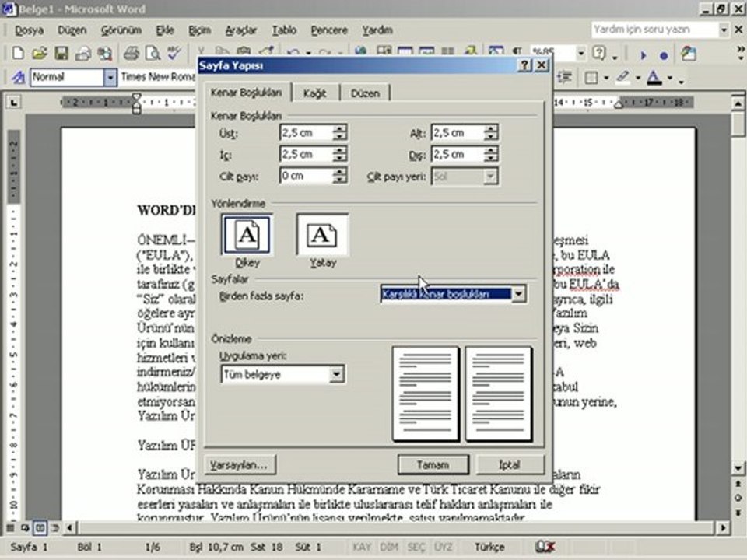Image resolution: width=747 pixels, height=560 pixels.
Task: Increase the Alt margin with up arrow
Action: point(491,128)
